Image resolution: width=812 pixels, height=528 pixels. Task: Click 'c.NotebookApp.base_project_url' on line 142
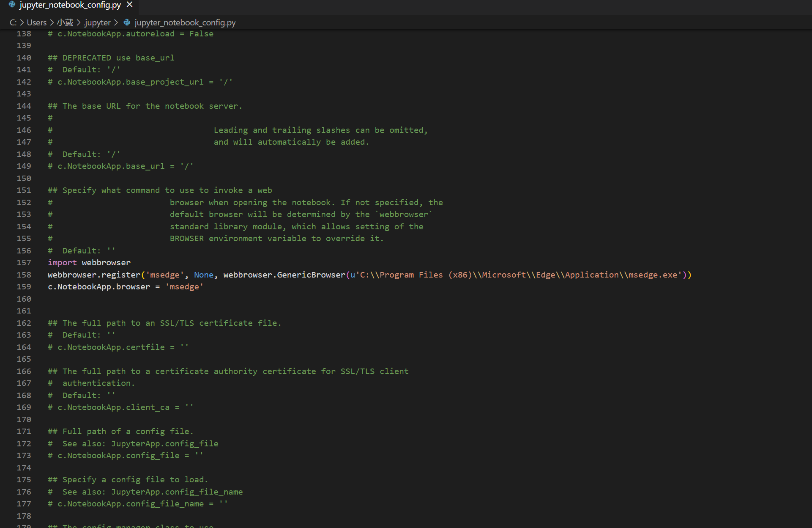(131, 82)
